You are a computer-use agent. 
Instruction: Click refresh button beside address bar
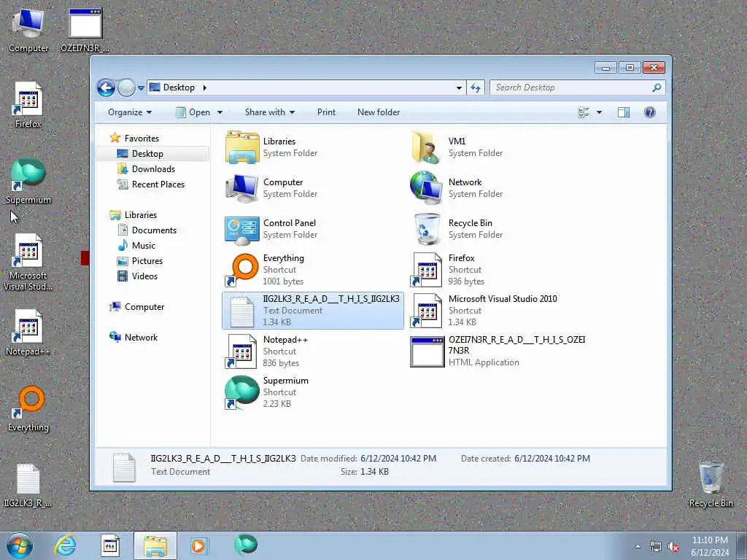tap(476, 87)
